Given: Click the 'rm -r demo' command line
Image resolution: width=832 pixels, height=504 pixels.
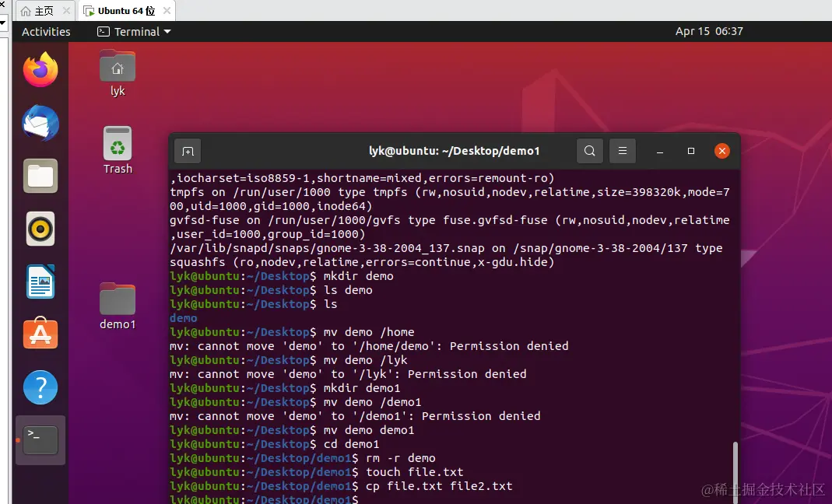Looking at the screenshot, I should [303, 458].
